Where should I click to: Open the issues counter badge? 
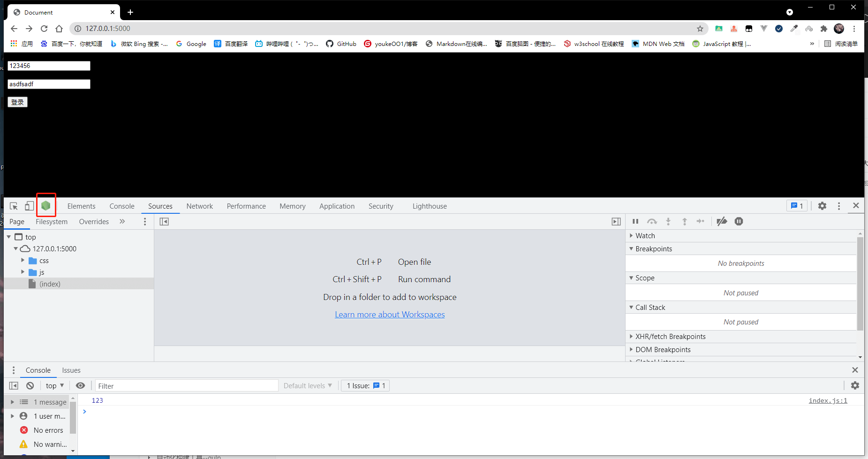797,206
